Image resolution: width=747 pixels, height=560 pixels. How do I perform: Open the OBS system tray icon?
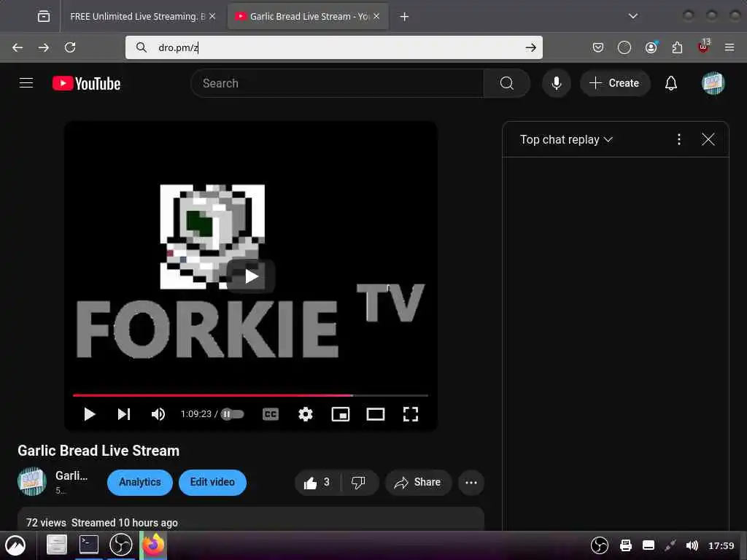pyautogui.click(x=600, y=545)
